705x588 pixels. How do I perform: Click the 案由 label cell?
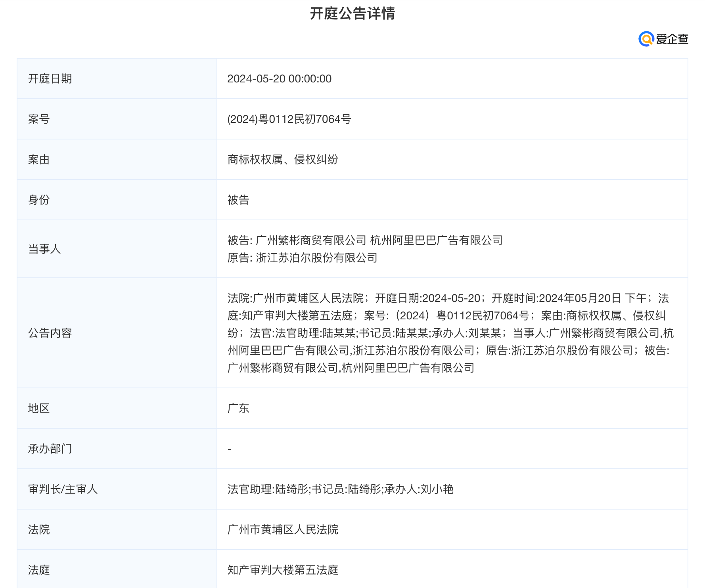pyautogui.click(x=117, y=159)
